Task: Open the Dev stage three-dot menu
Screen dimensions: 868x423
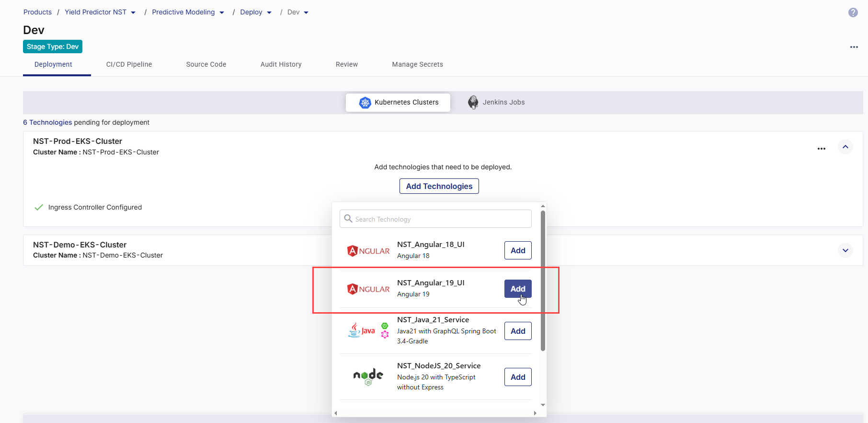Action: (x=854, y=47)
